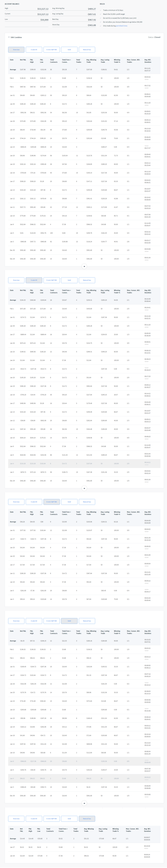Click checkmark beside 'Reach the $3,000+ profit target'
The width and height of the screenshot is (167, 868).
click(101, 14)
